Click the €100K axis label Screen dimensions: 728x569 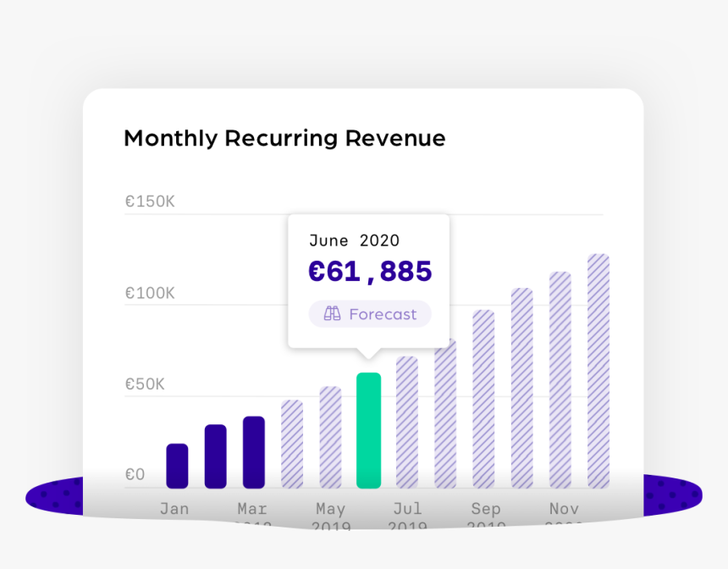[150, 293]
